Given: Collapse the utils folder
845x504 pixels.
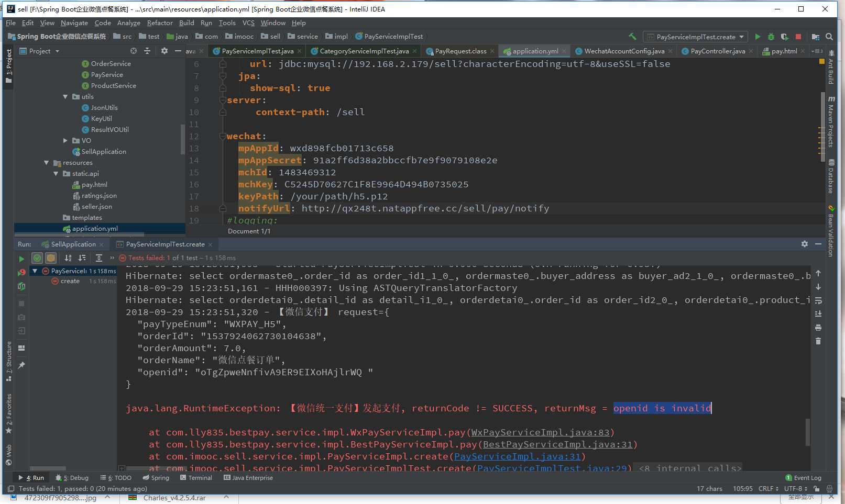Looking at the screenshot, I should 65,97.
